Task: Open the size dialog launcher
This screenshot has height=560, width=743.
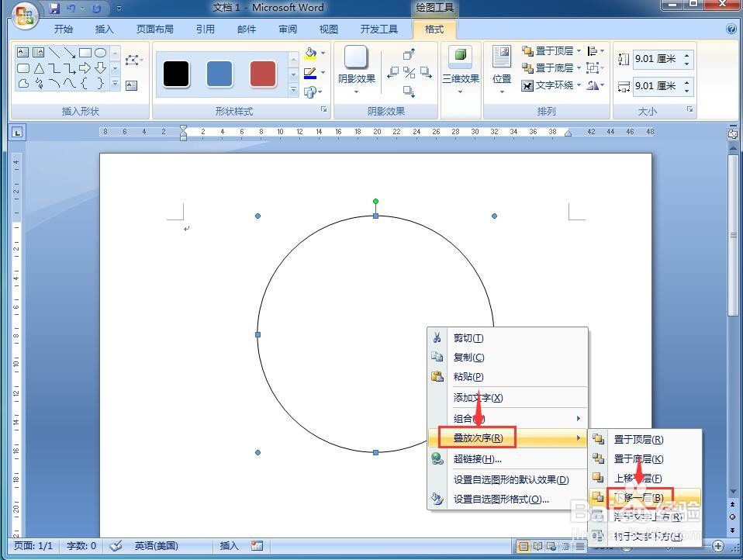Action: click(x=690, y=109)
